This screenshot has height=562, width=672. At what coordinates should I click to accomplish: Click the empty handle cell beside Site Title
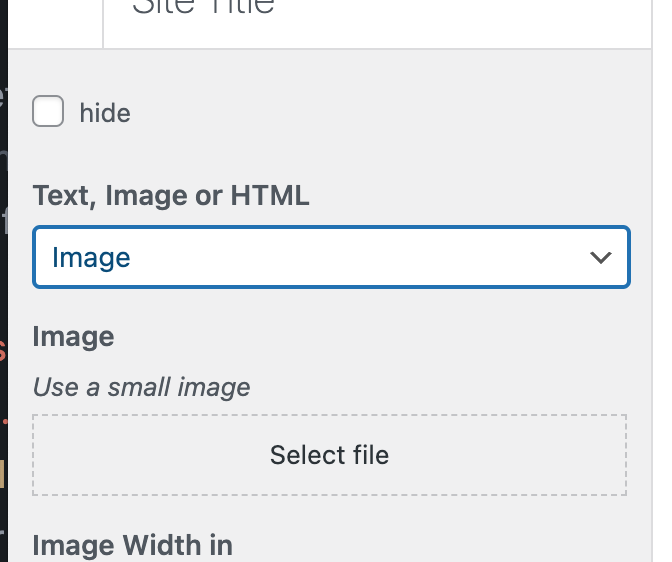coord(56,20)
